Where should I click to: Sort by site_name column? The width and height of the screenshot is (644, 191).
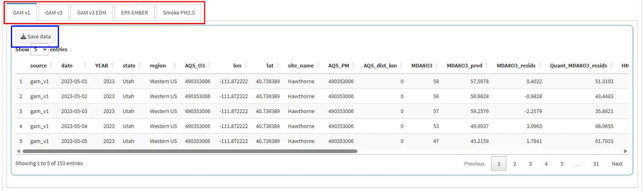pos(301,65)
